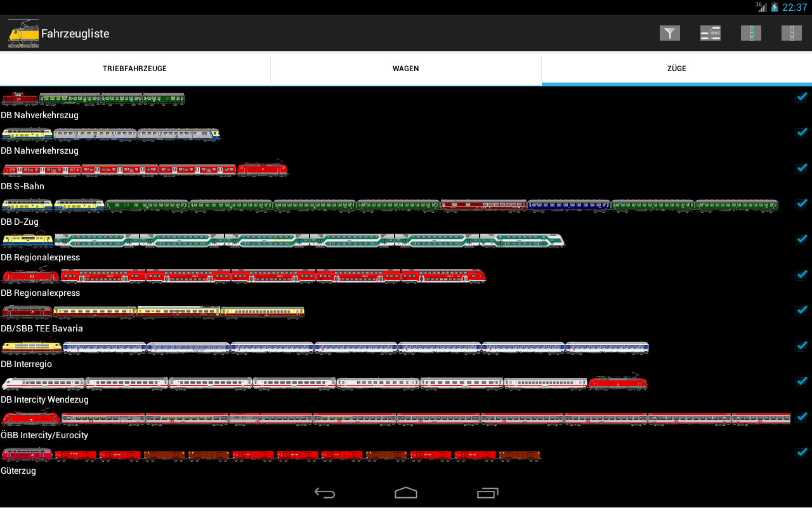Deselect all with the empty checklist icon
Viewport: 812px width, 508px height.
coord(792,33)
